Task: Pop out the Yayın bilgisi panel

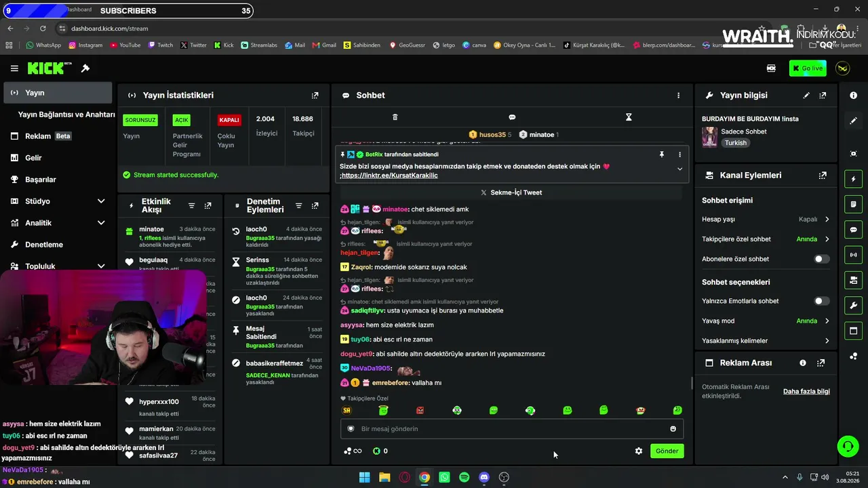Action: click(x=823, y=96)
